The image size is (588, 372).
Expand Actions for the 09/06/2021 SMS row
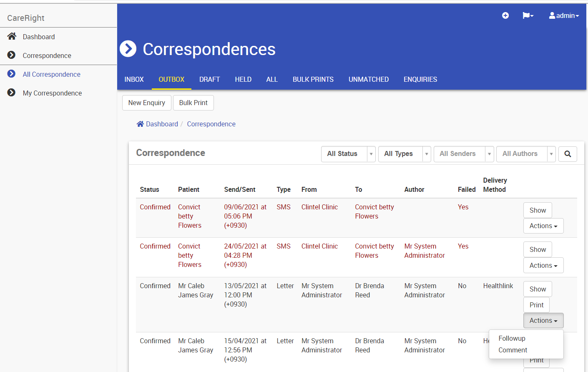point(543,226)
